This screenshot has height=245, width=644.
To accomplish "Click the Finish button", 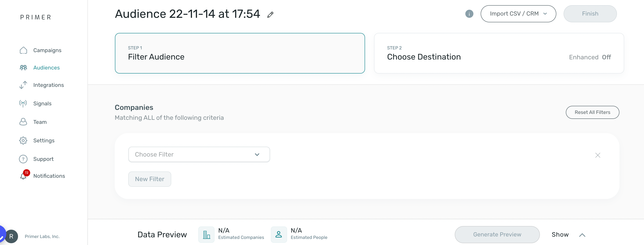I will [x=589, y=14].
